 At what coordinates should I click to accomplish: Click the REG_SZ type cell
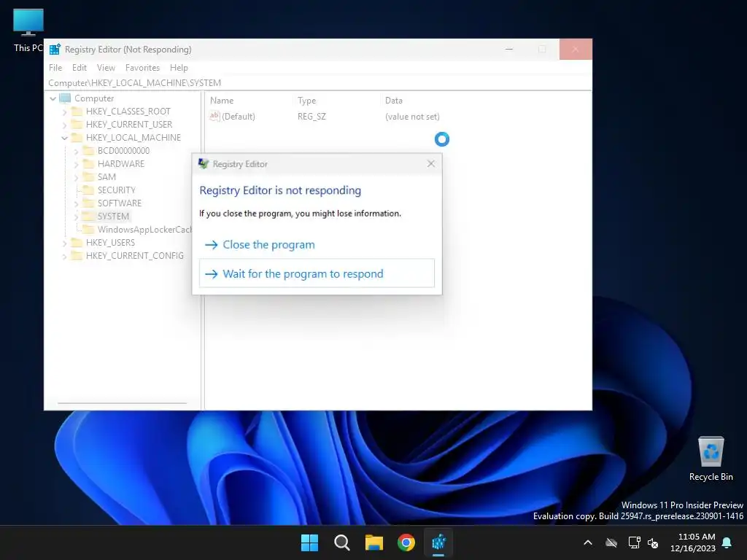pyautogui.click(x=311, y=116)
